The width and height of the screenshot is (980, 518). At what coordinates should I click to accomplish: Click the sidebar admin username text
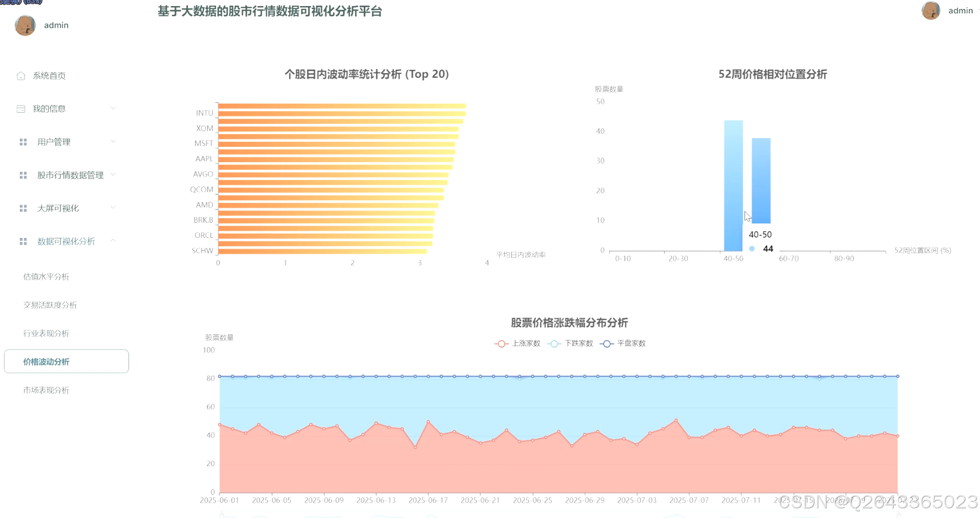[x=56, y=25]
